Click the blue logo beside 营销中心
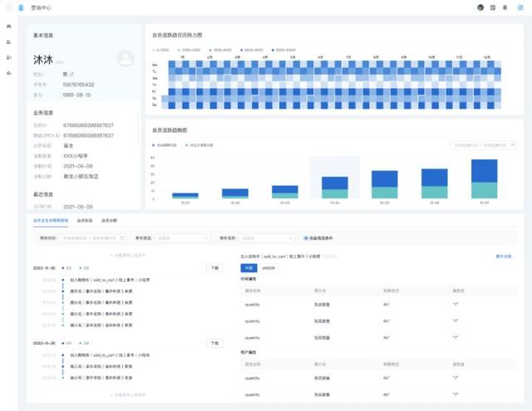This screenshot has width=532, height=411. click(21, 7)
